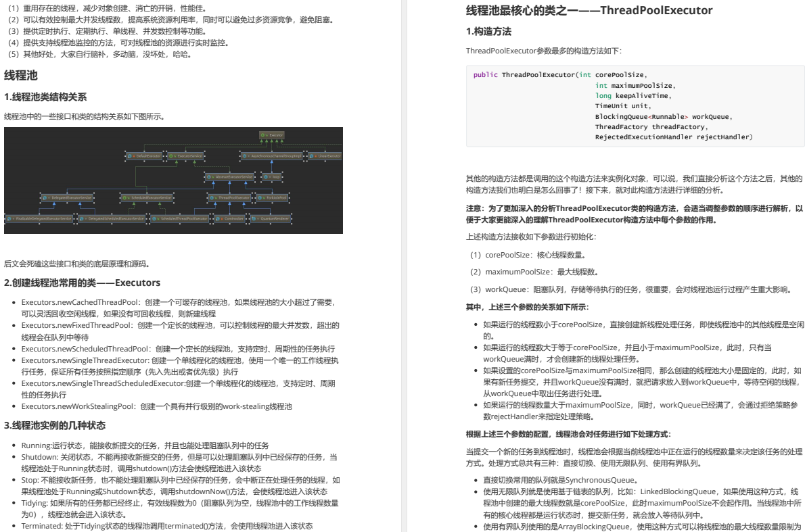Click the Running:运行状态 bullet
This screenshot has height=532, width=805.
click(145, 445)
